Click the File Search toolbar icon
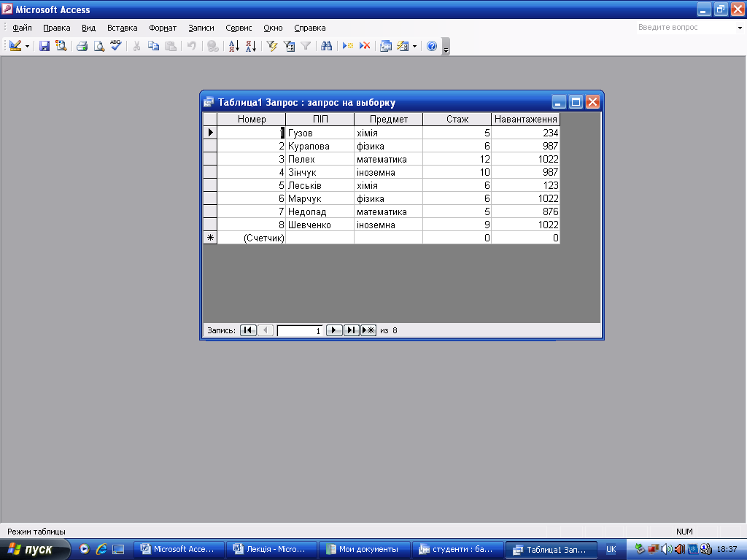This screenshot has height=560, width=747. [61, 46]
